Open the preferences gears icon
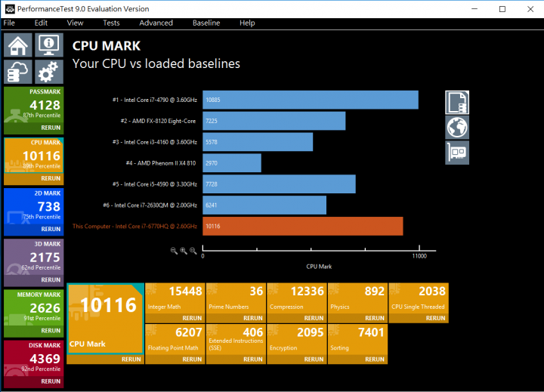Screen dimensions: 544x392 [49, 72]
